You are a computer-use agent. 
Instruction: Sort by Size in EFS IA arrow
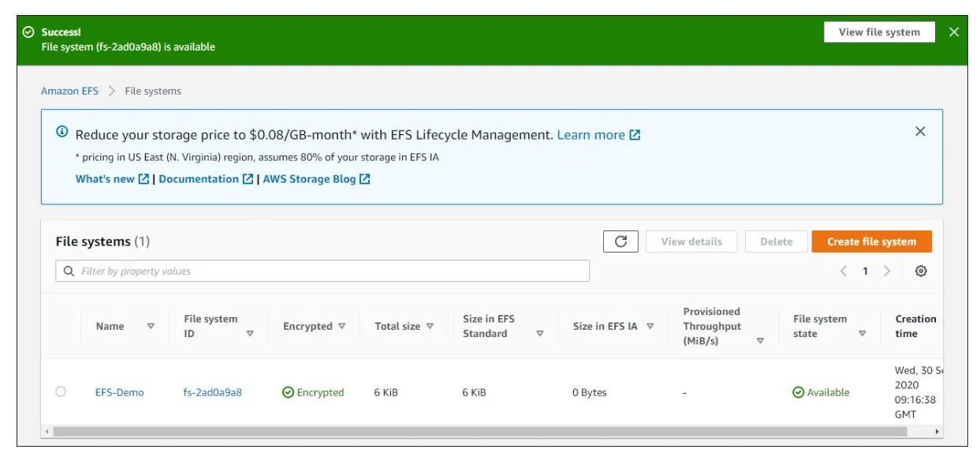point(650,326)
